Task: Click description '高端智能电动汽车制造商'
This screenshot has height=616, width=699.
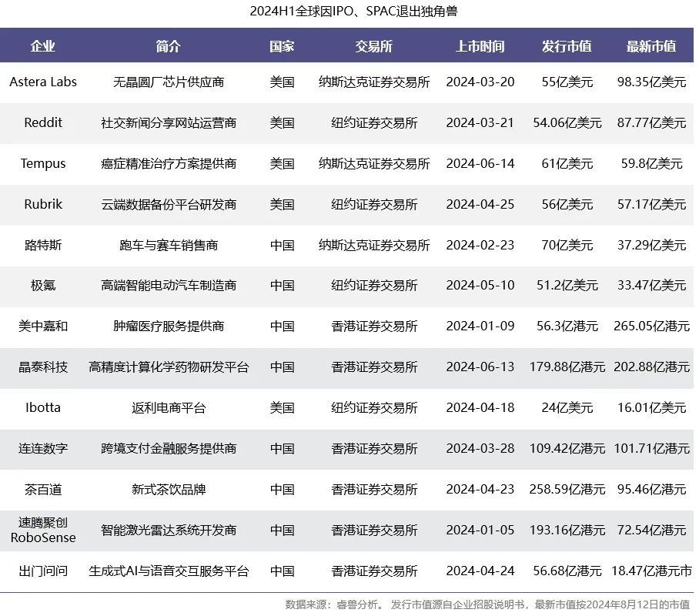Action: 168,285
